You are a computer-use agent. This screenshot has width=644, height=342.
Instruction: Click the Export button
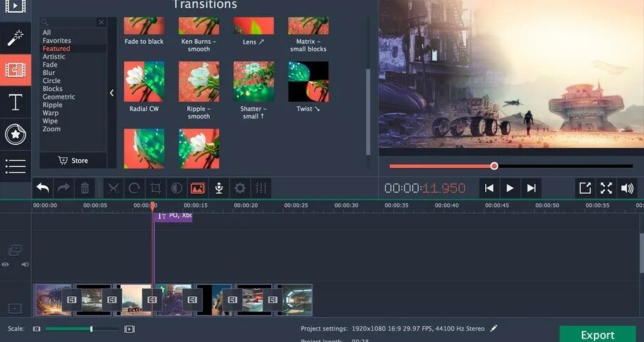click(x=597, y=334)
